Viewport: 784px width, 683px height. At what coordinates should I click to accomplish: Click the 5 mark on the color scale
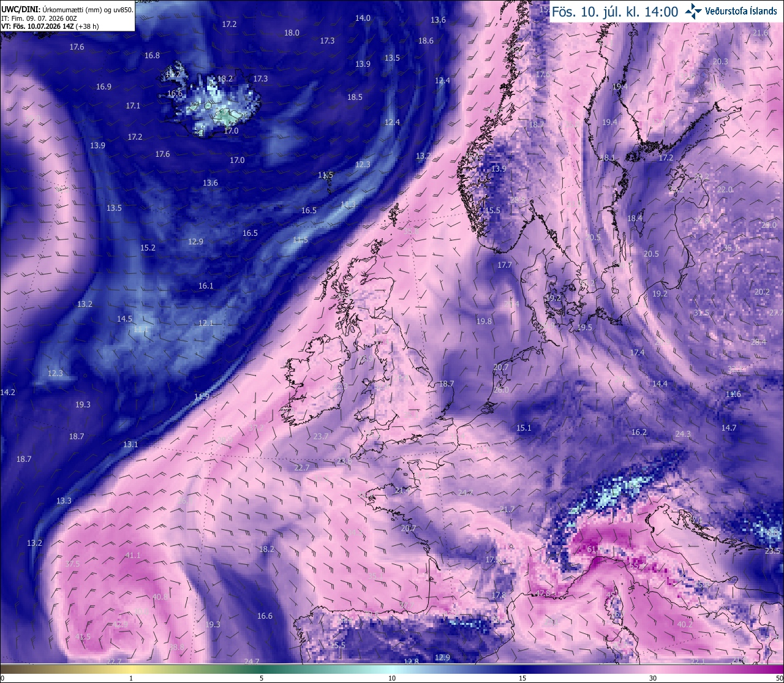click(x=262, y=678)
